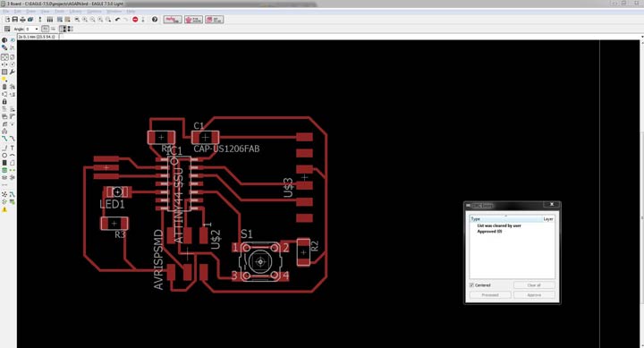
Task: Select the 'Approved (0)' row
Action: coord(489,232)
